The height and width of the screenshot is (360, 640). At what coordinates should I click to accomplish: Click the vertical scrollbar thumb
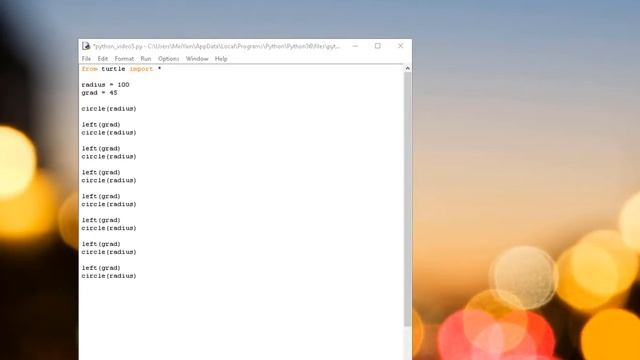pos(407,199)
